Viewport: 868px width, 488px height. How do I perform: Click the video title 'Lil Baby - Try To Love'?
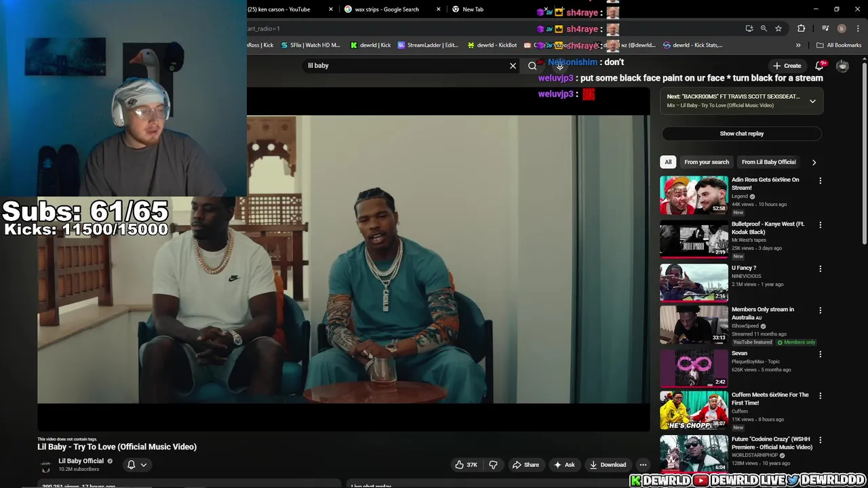tap(117, 447)
